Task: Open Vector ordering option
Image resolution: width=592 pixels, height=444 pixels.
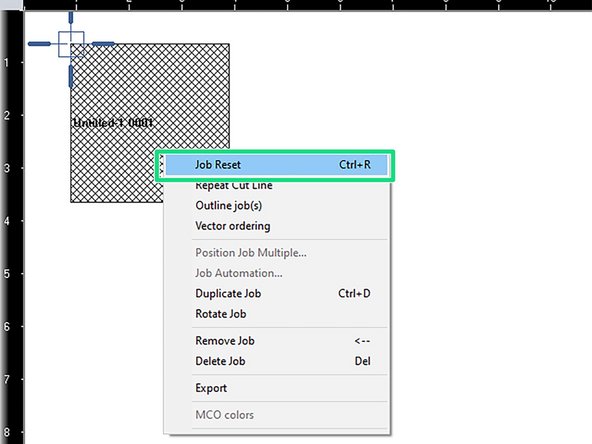Action: [276, 226]
